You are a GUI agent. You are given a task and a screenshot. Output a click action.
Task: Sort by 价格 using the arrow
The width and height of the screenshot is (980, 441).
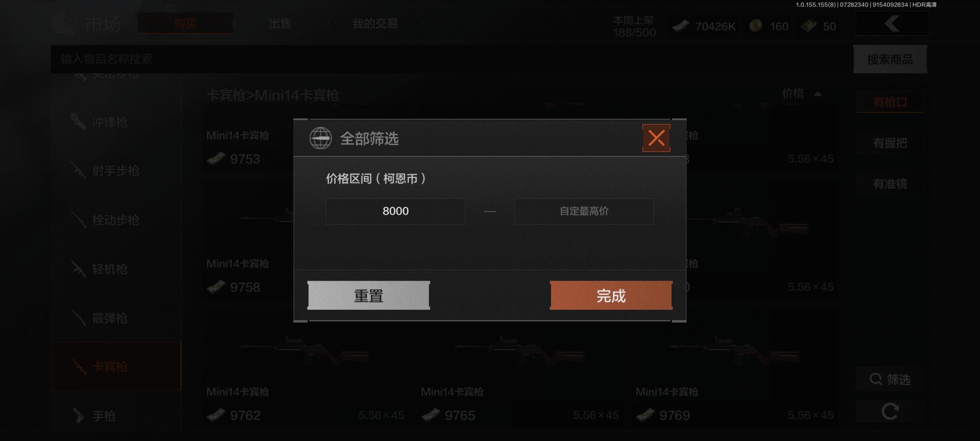(x=817, y=94)
